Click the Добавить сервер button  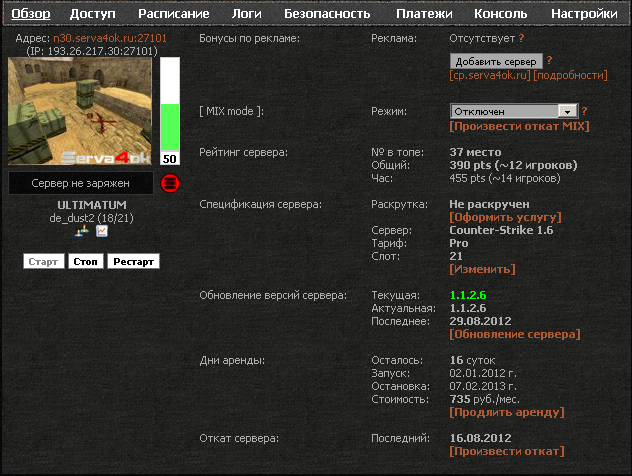click(496, 61)
